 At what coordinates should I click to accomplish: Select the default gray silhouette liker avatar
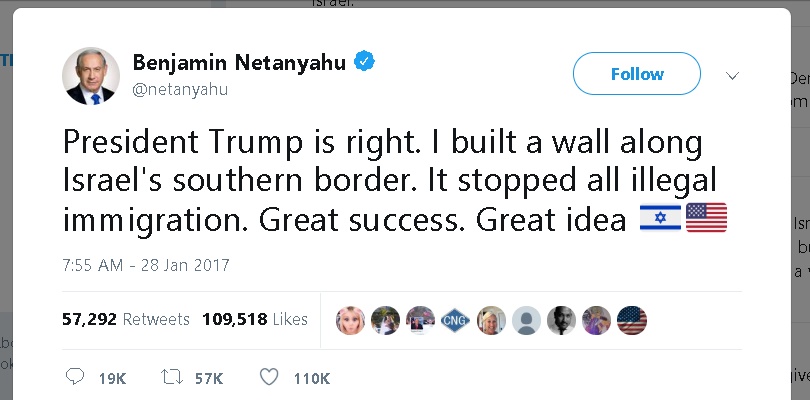pyautogui.click(x=526, y=320)
